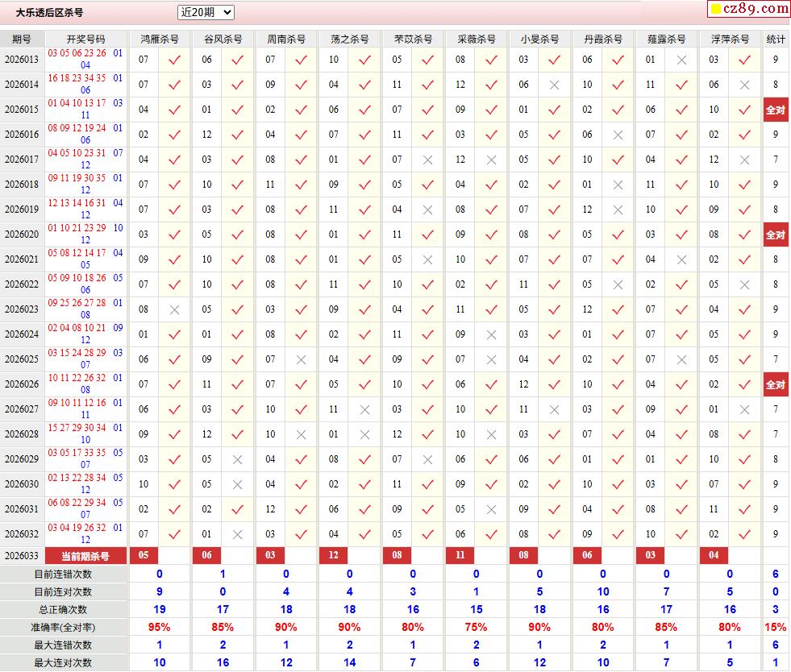This screenshot has width=791, height=672.
Task: Click current kill number 12 under 荡之杀号
Action: tap(333, 555)
